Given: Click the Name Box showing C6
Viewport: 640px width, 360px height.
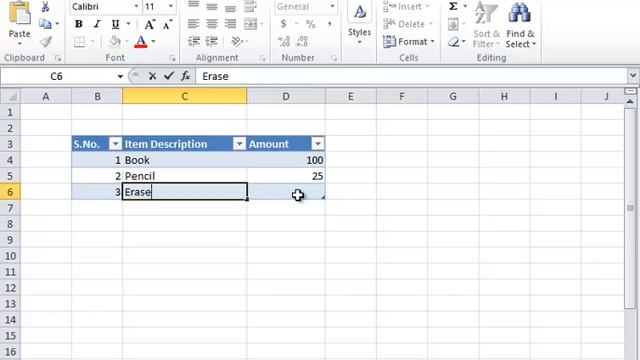Looking at the screenshot, I should point(57,76).
